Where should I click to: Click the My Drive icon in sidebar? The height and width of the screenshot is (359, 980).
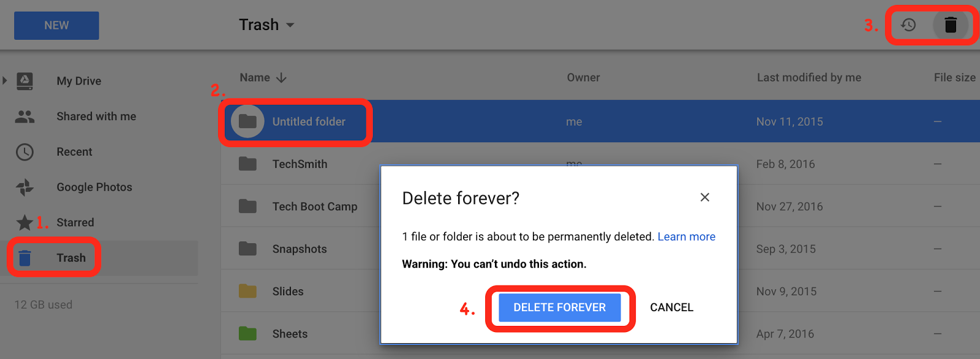[24, 81]
